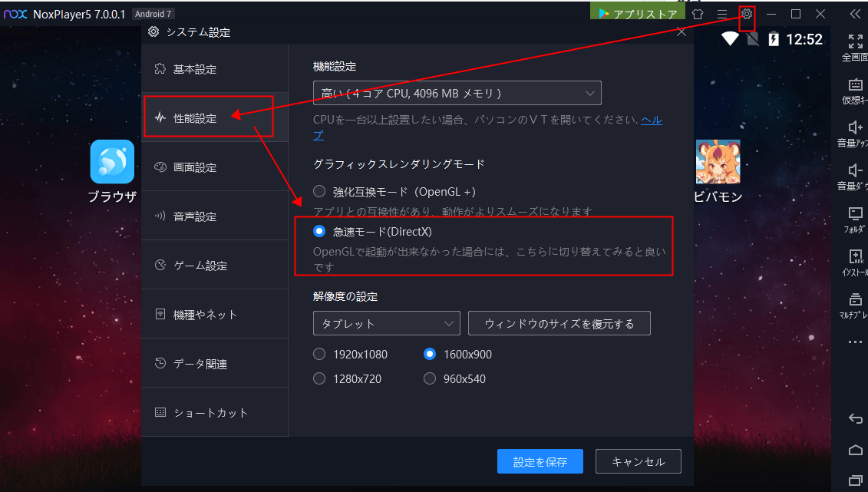Expand the CPU and memory performance dropdown
The width and height of the screenshot is (868, 492).
tap(457, 93)
